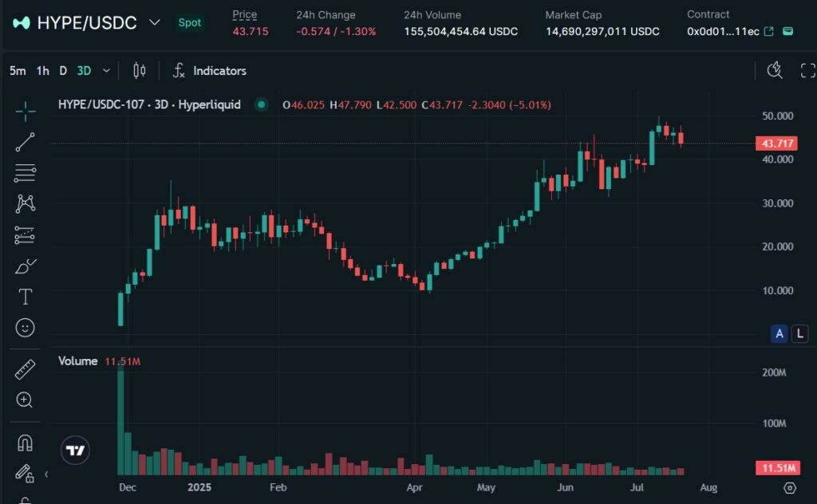Expand the HYPE/USDC pair selector chevron

pyautogui.click(x=154, y=22)
